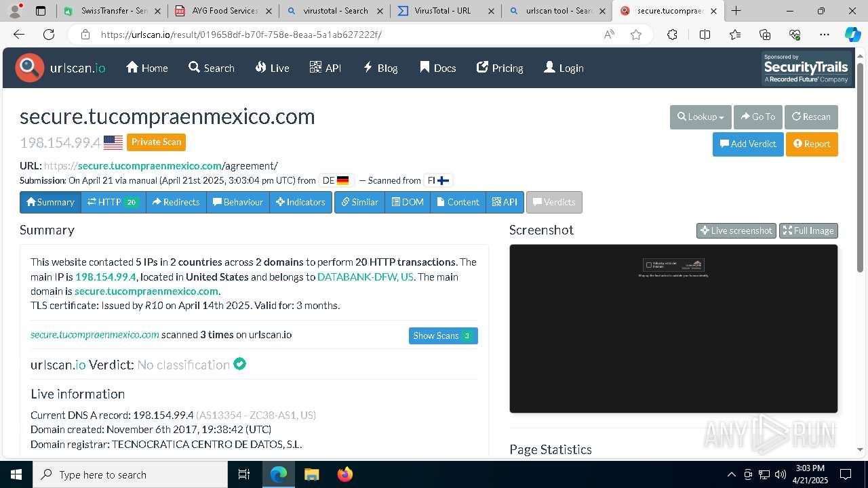Open the scanned page screenshot thumbnail
Screen dimensions: 868x488
[x=673, y=329]
